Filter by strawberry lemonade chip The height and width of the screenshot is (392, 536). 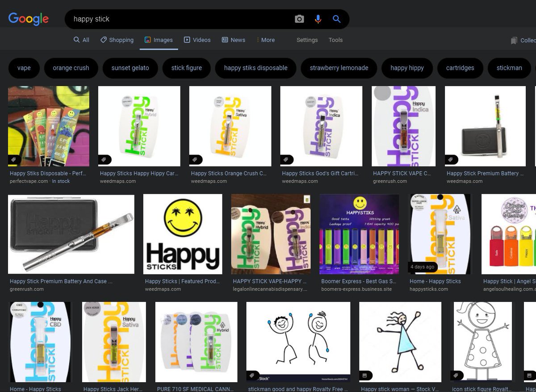pos(339,68)
